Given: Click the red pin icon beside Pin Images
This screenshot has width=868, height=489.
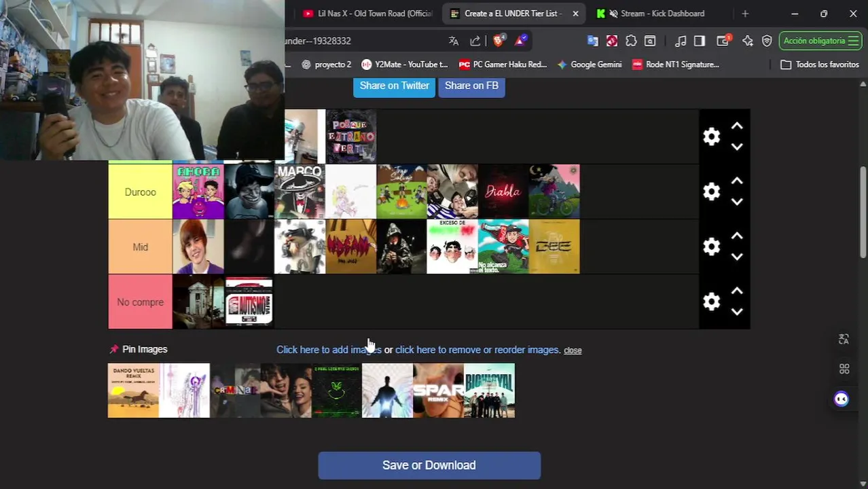Looking at the screenshot, I should pos(114,349).
